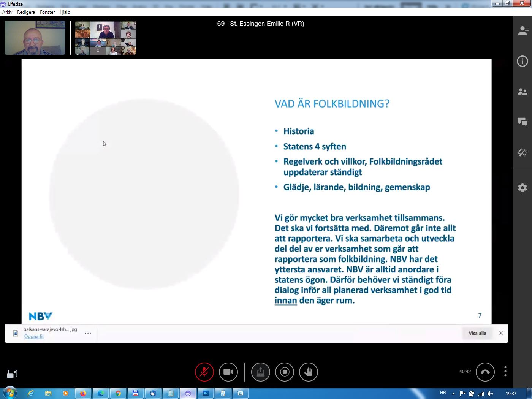Screen dimensions: 532x399
Task: Open the volume control in the tray
Action: pyautogui.click(x=490, y=394)
